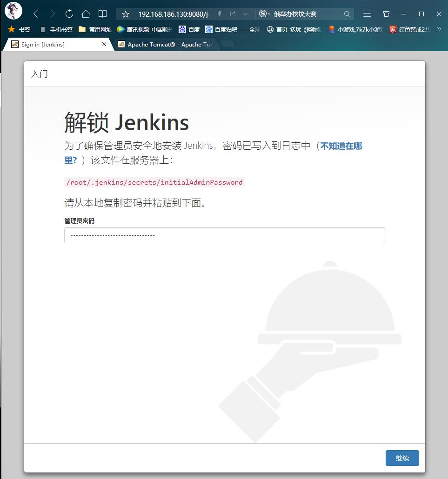Minimize the browser window
This screenshot has width=448, height=479.
point(404,14)
